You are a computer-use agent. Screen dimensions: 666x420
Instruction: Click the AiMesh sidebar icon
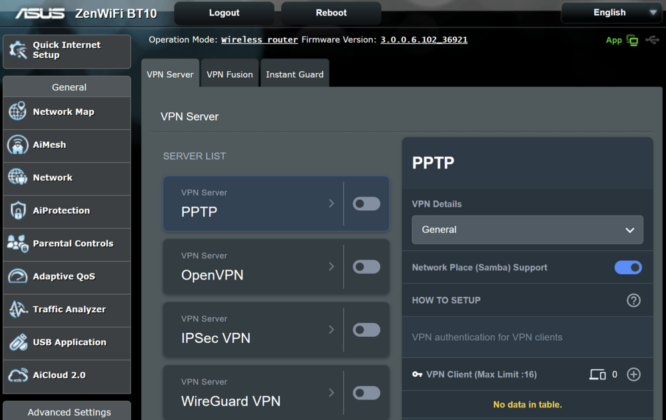17,144
